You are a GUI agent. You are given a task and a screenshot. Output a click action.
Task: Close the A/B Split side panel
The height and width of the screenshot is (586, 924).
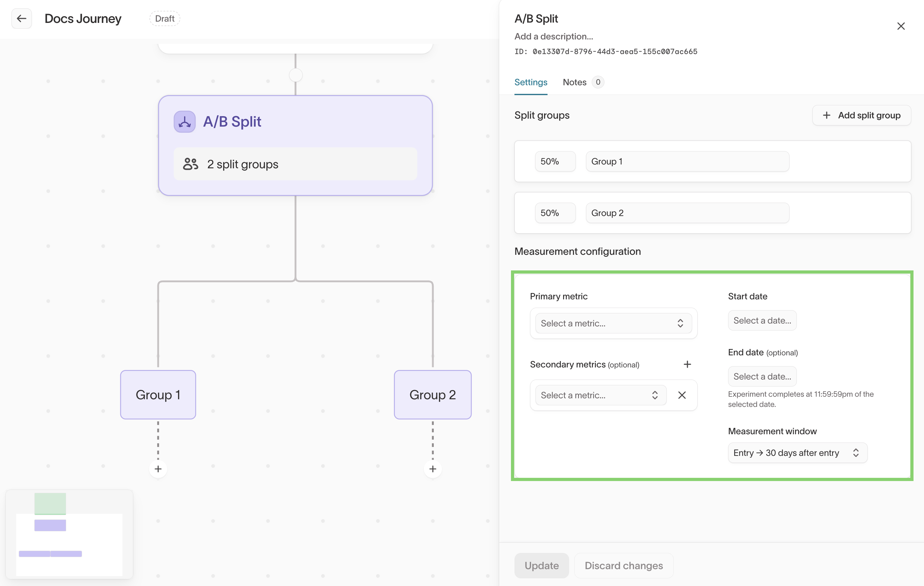click(900, 26)
